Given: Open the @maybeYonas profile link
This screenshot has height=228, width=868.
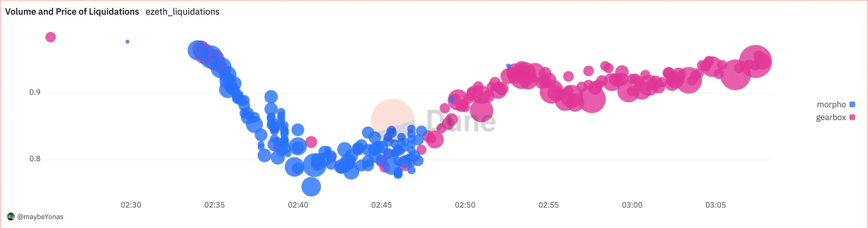Looking at the screenshot, I should click(40, 217).
